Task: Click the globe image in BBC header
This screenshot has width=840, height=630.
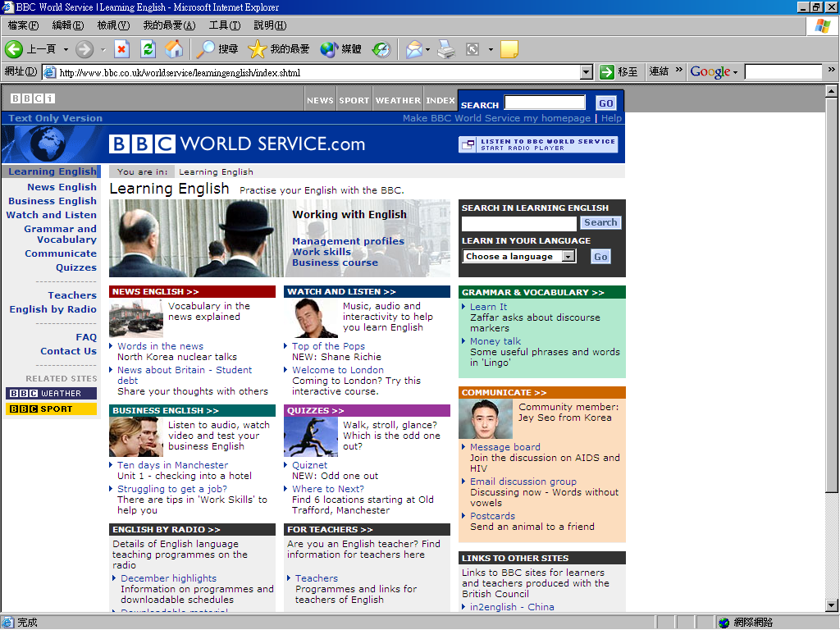Action: 47,144
